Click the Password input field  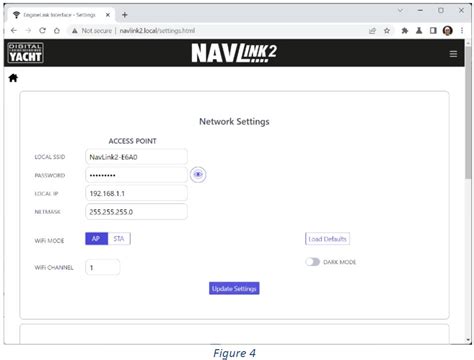click(136, 175)
